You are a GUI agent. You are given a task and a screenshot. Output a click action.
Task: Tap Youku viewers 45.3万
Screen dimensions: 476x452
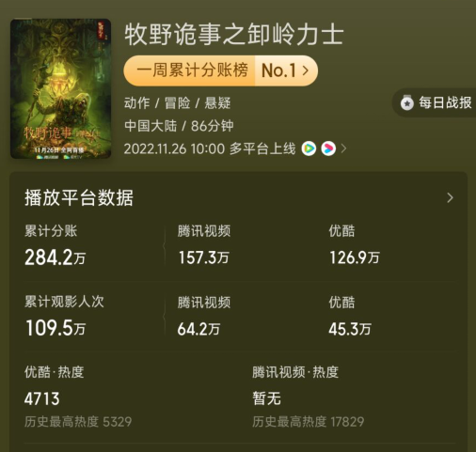pos(350,329)
